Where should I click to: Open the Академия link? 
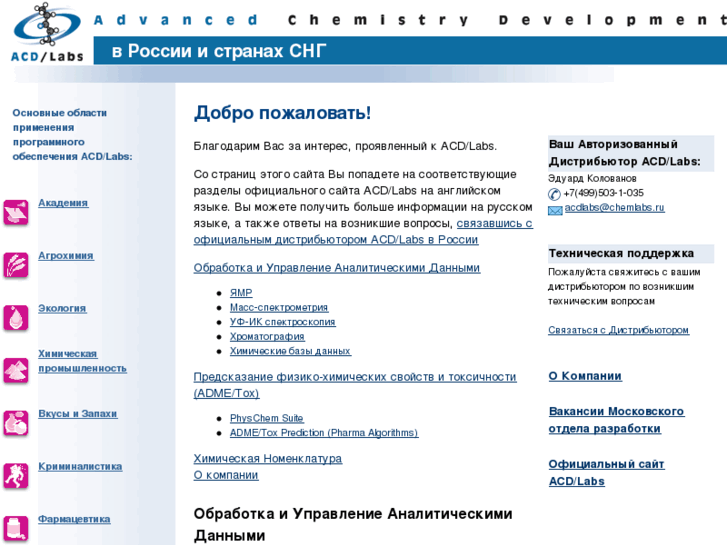tap(63, 203)
